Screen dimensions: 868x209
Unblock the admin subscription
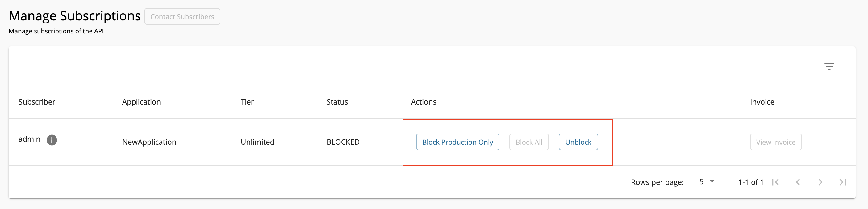pyautogui.click(x=578, y=142)
